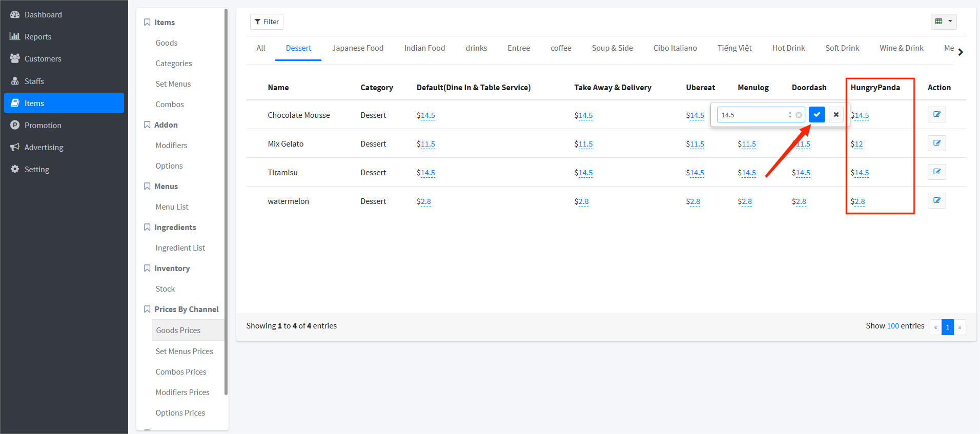Open Modifiers under Addon
Image resolution: width=980 pixels, height=434 pixels.
click(x=171, y=146)
